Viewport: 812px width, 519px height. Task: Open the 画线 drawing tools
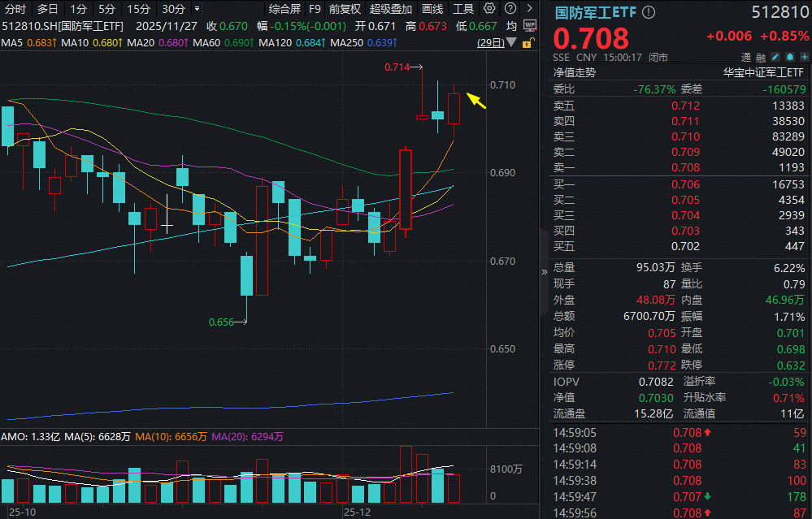pyautogui.click(x=433, y=9)
